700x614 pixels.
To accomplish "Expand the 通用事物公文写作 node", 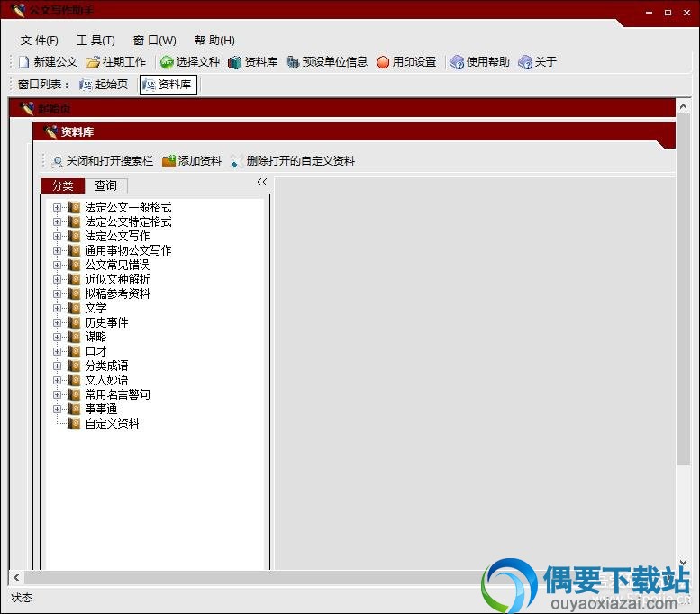I will pyautogui.click(x=57, y=251).
